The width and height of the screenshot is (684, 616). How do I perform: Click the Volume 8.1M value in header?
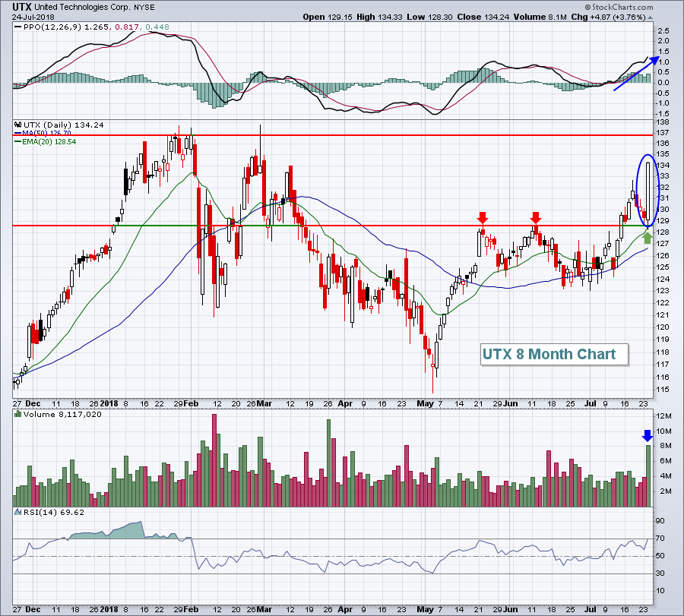(x=540, y=17)
